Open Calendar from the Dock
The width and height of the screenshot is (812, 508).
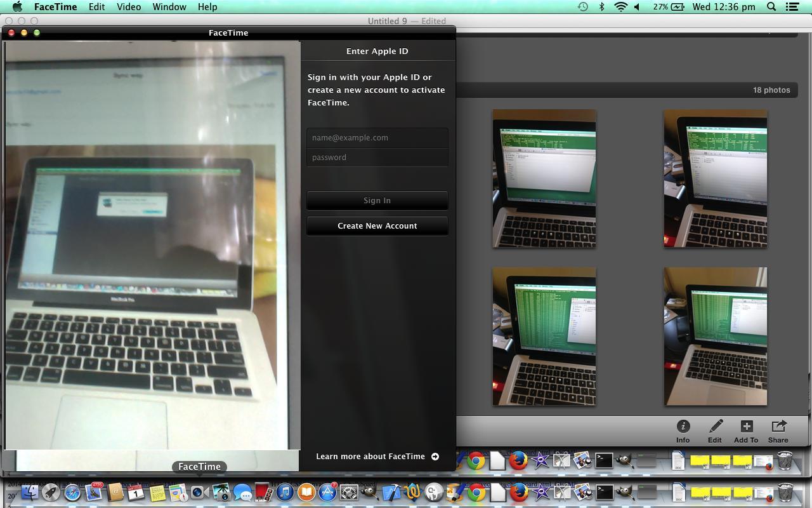click(x=136, y=493)
